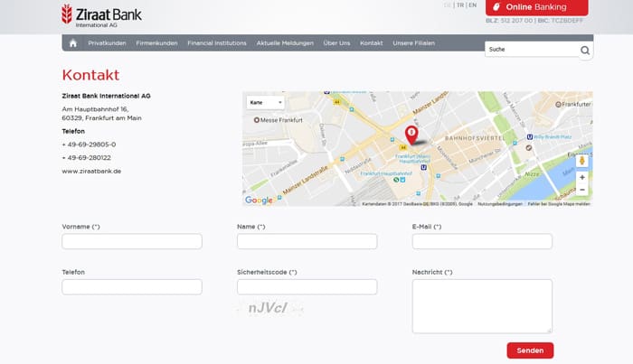Viewport: 633px width, 364px height.
Task: Focus the Name input field
Action: pyautogui.click(x=307, y=241)
